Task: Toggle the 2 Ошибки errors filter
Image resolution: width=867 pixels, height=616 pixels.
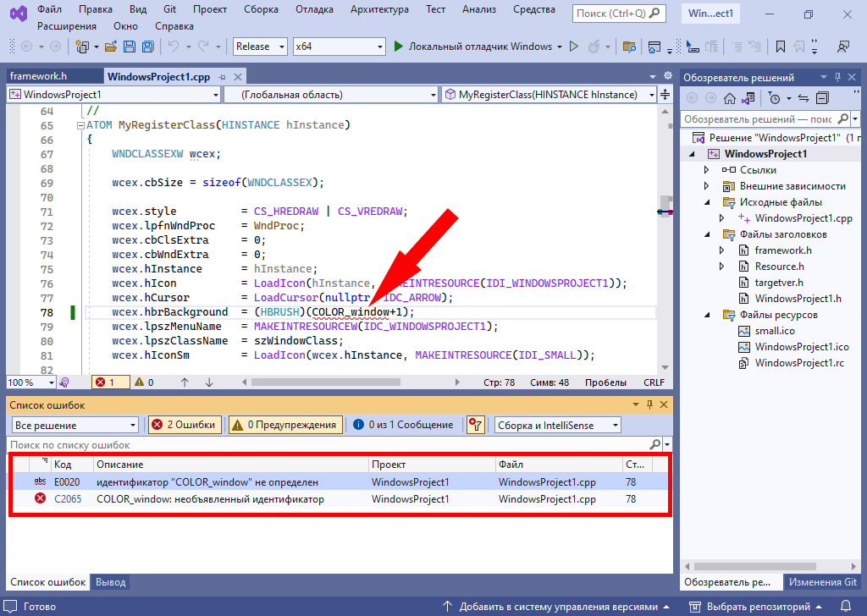Action: coord(184,425)
